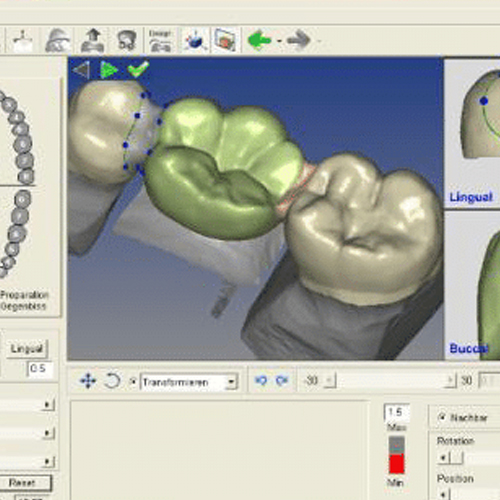Click the blue undo arrow icon
The height and width of the screenshot is (500, 500).
[x=261, y=380]
